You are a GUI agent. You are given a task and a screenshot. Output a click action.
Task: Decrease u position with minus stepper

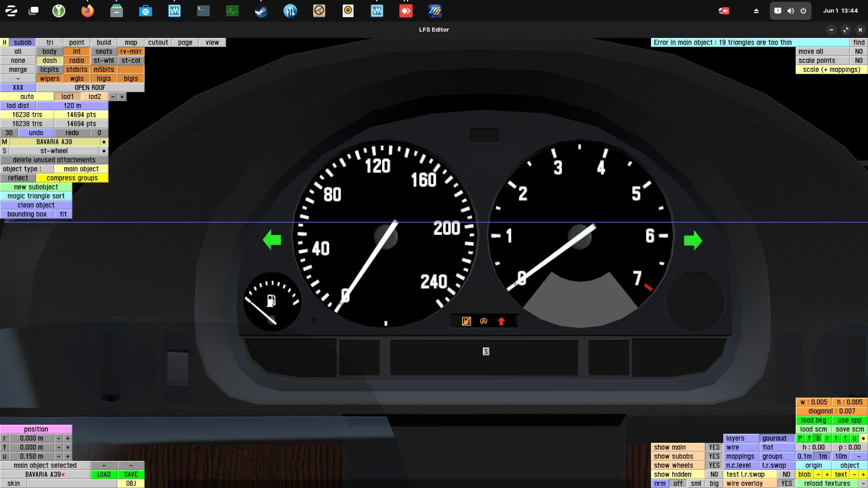point(59,456)
